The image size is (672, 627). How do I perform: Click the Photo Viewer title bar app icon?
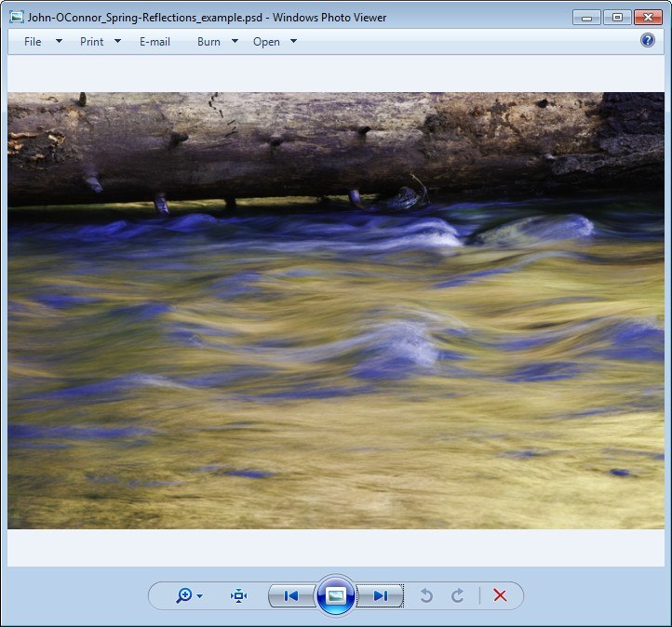pos(17,17)
